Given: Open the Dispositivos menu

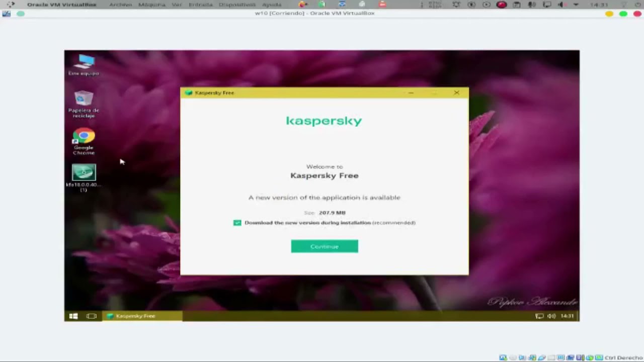Looking at the screenshot, I should point(237,5).
